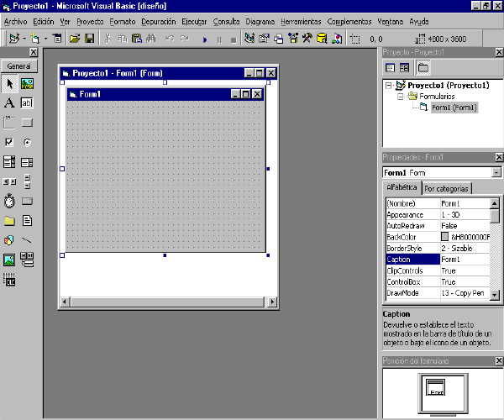This screenshot has width=504, height=420.
Task: Click the Open Project toolbar icon
Action: point(75,39)
